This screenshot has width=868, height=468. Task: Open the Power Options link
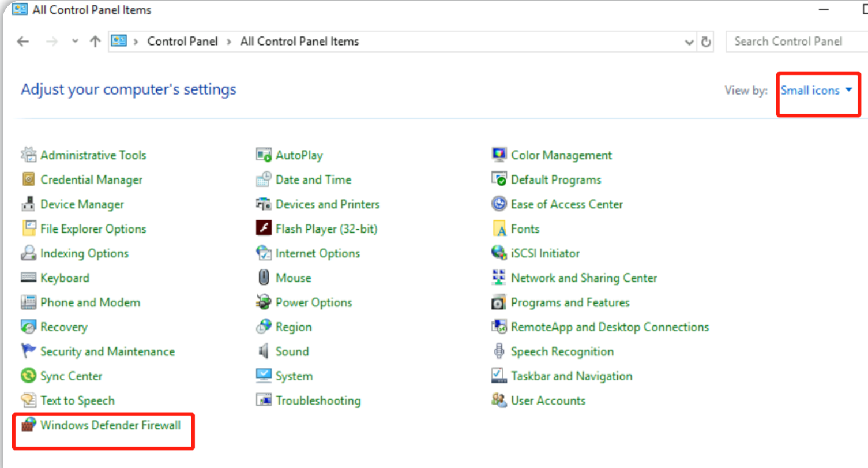point(314,302)
